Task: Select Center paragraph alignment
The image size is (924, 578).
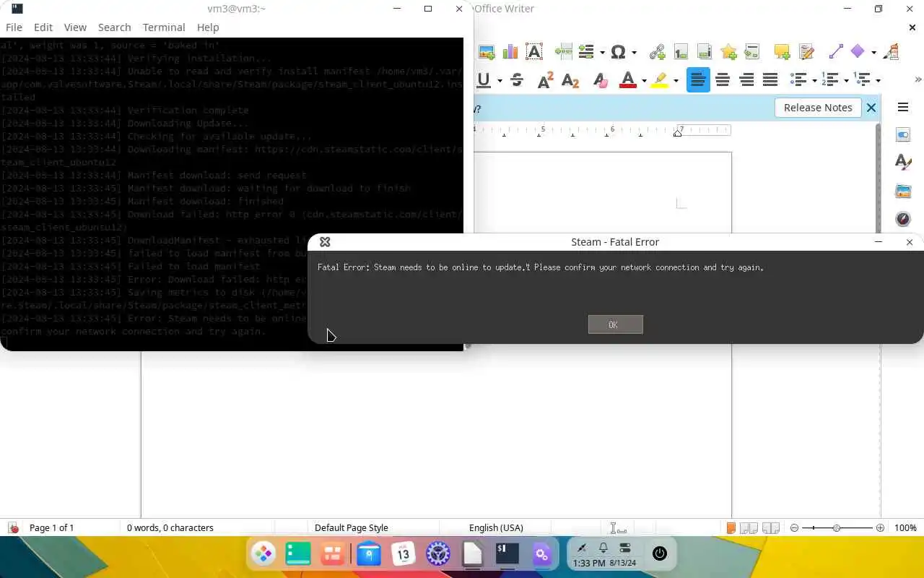Action: 723,80
